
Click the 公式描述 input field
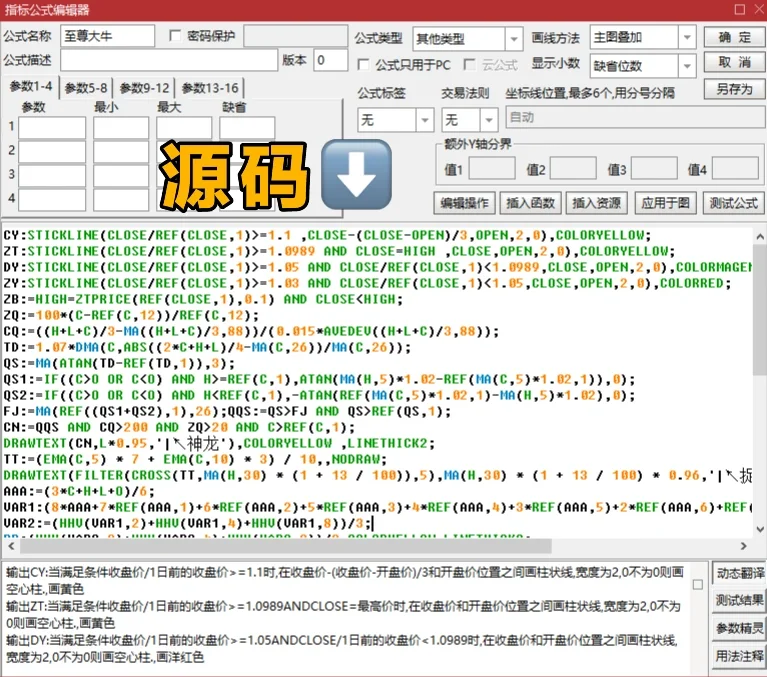click(x=169, y=61)
